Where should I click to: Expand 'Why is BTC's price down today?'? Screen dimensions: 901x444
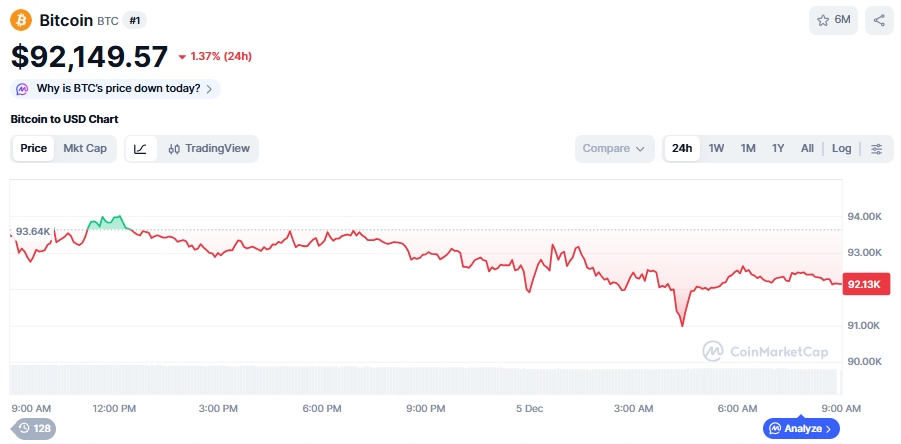click(x=118, y=89)
